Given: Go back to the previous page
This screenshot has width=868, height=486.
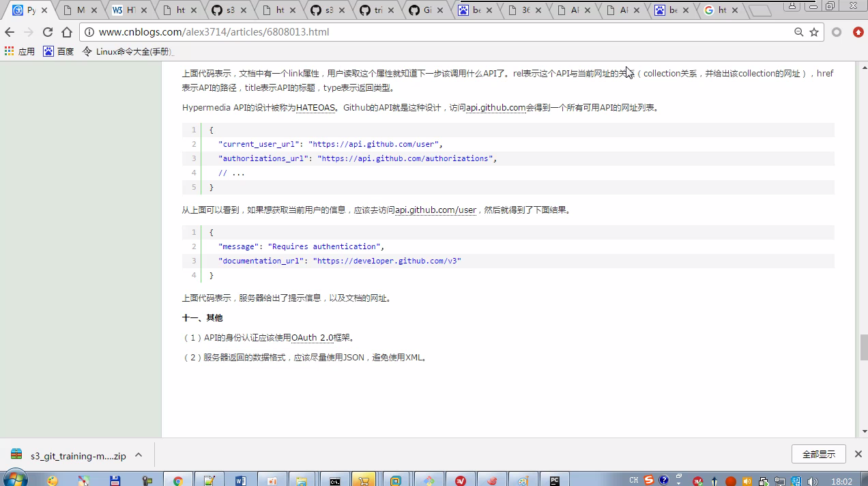Looking at the screenshot, I should [10, 32].
